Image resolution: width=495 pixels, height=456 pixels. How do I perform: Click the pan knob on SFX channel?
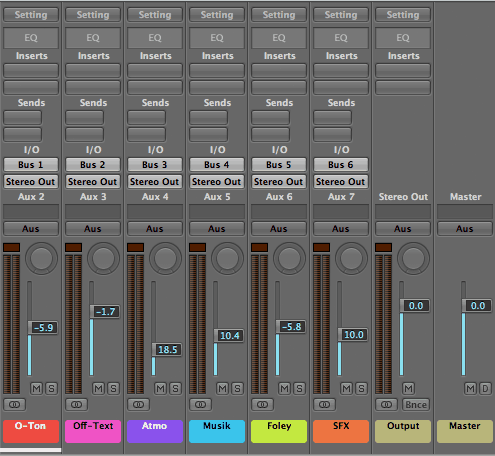(351, 258)
